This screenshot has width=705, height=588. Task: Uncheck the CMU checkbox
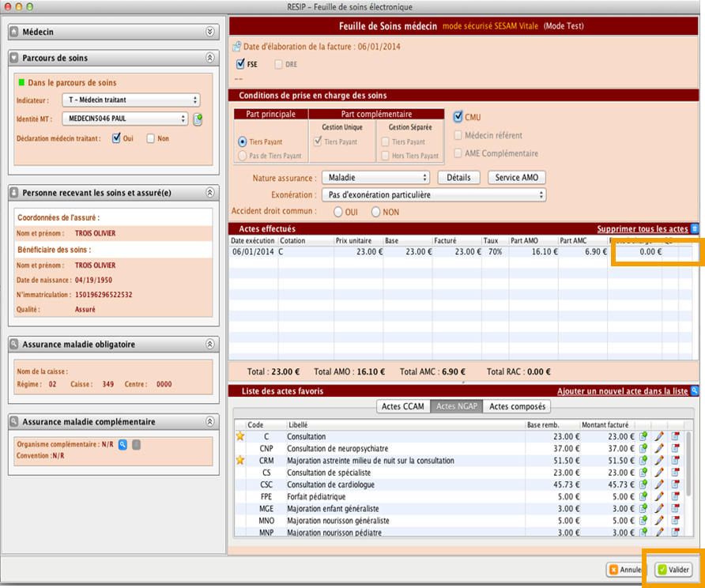point(458,117)
